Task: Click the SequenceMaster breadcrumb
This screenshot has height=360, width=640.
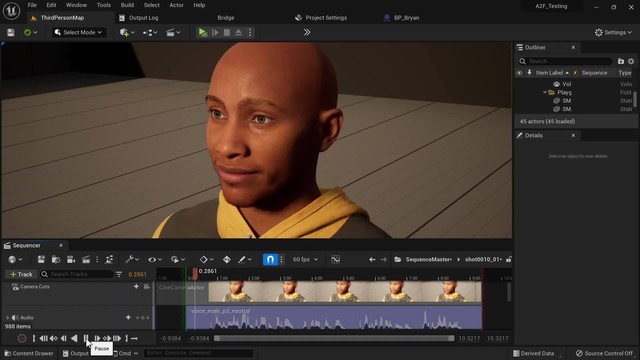Action: 428,259
